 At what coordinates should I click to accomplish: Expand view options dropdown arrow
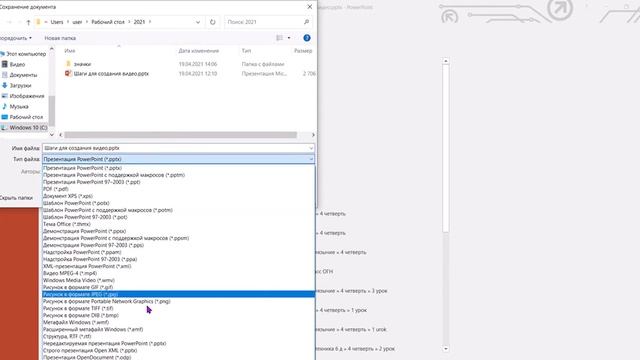(x=289, y=38)
